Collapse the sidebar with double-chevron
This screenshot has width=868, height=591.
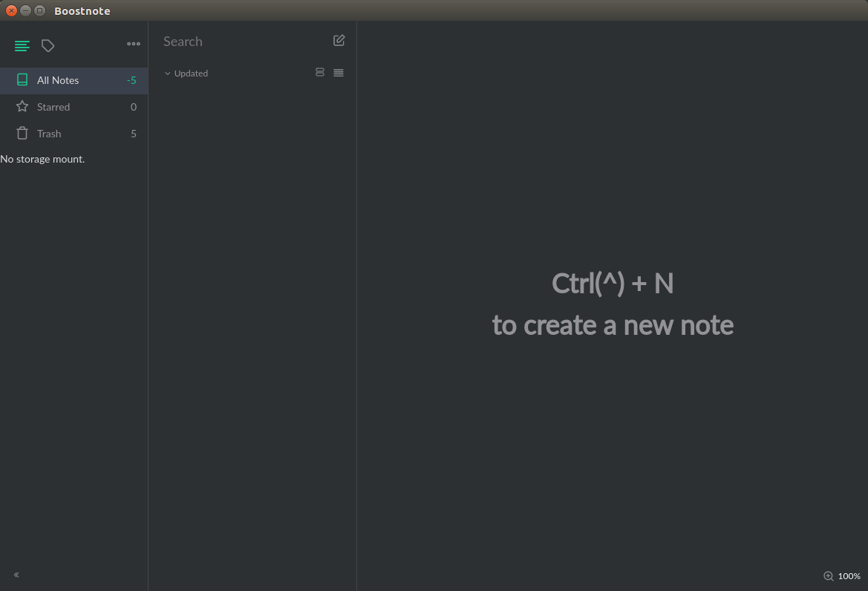click(x=16, y=575)
